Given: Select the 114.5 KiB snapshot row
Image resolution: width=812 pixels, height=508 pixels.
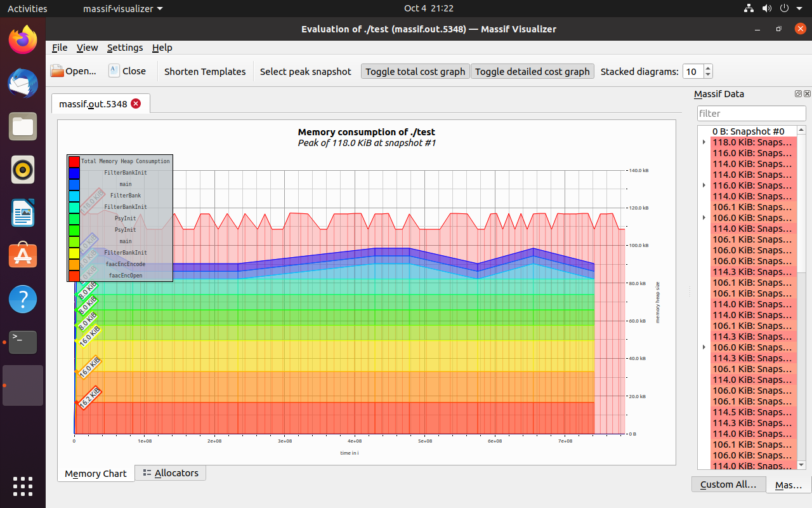Looking at the screenshot, I should click(x=753, y=412).
